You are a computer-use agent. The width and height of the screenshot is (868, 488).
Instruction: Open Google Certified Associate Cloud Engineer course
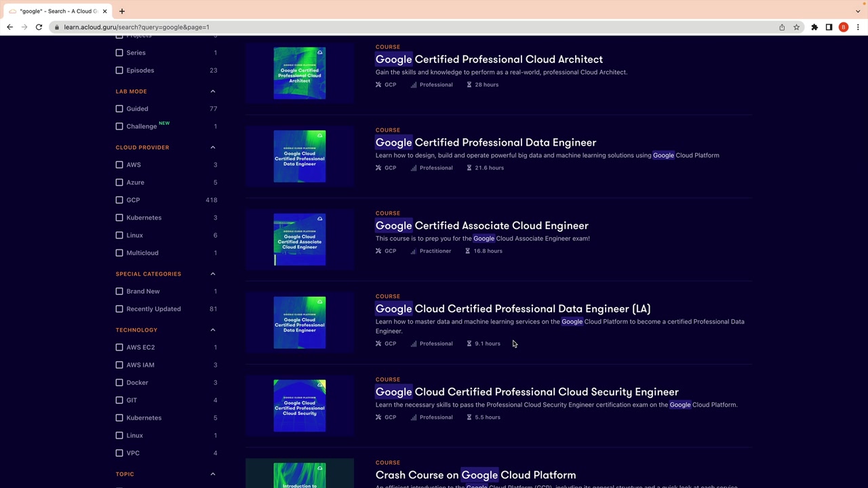pos(482,226)
